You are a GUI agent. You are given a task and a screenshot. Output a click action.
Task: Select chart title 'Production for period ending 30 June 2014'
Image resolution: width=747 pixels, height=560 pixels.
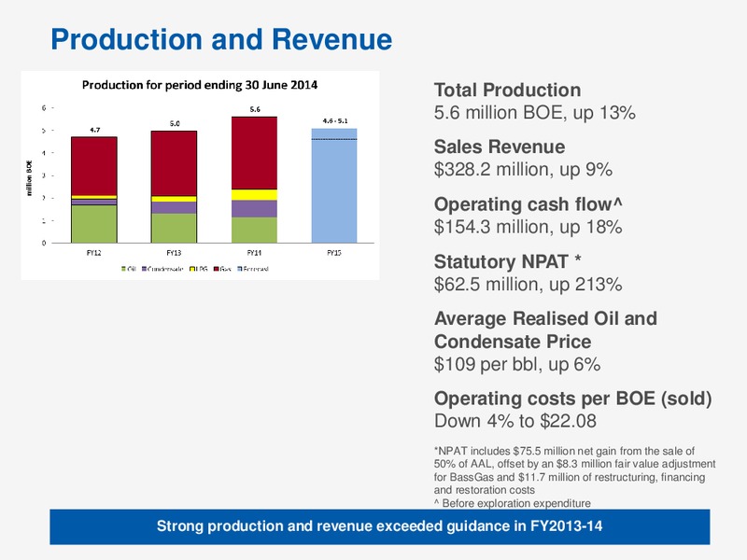point(200,85)
